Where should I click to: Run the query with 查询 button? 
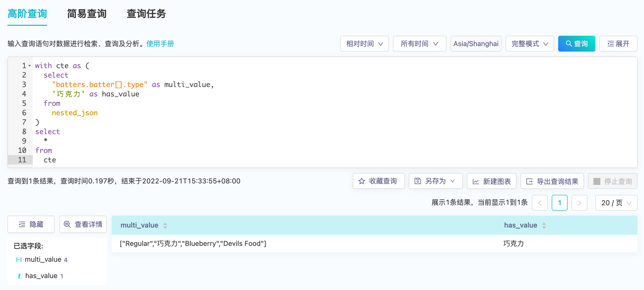point(577,44)
